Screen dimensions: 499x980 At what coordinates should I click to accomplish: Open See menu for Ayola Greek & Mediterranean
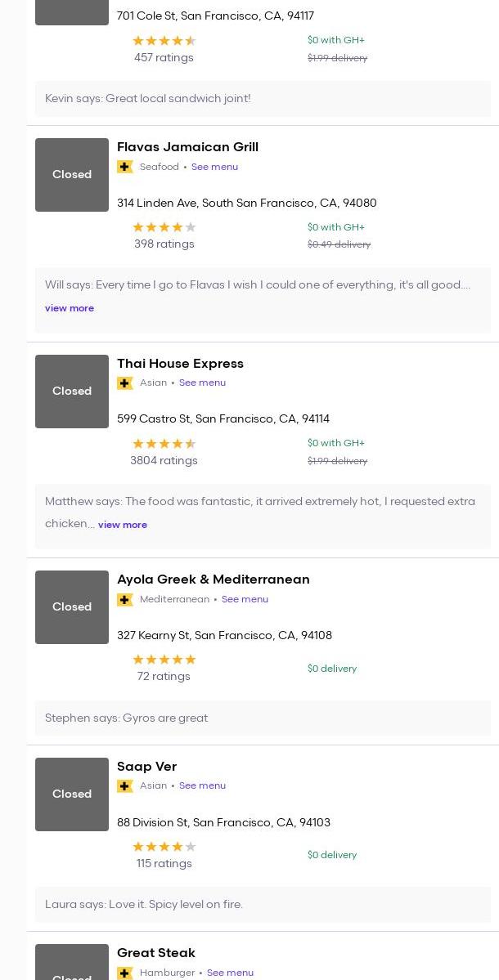click(x=245, y=599)
